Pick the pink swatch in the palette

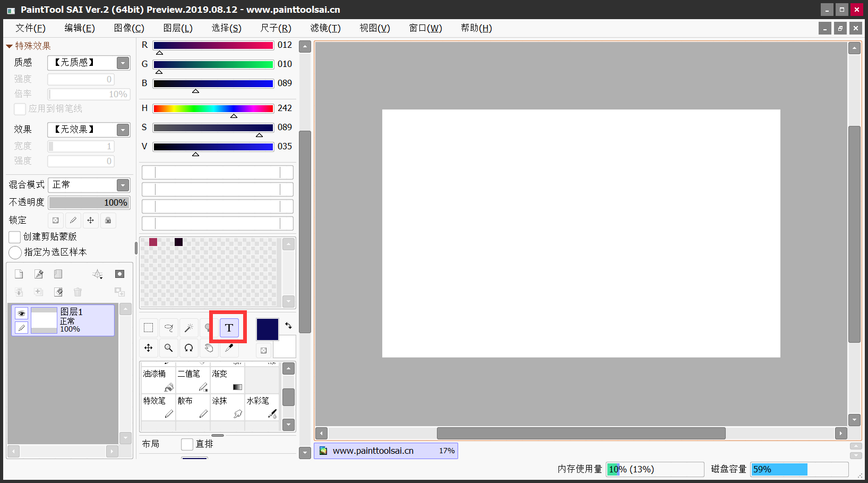pyautogui.click(x=153, y=242)
